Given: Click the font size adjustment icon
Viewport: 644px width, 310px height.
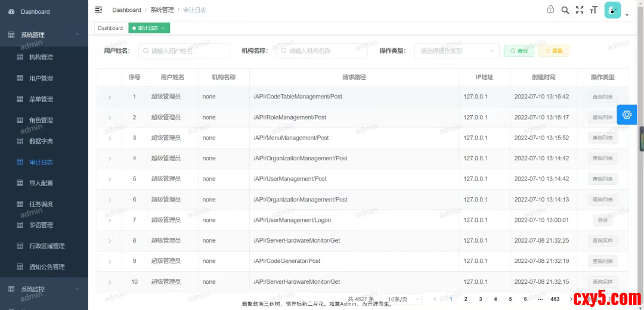Looking at the screenshot, I should pyautogui.click(x=593, y=10).
